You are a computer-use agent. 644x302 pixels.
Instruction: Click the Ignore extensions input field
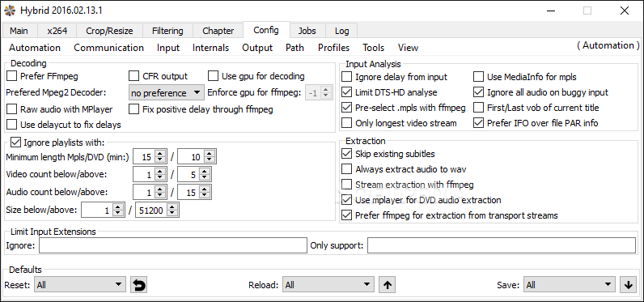point(173,245)
